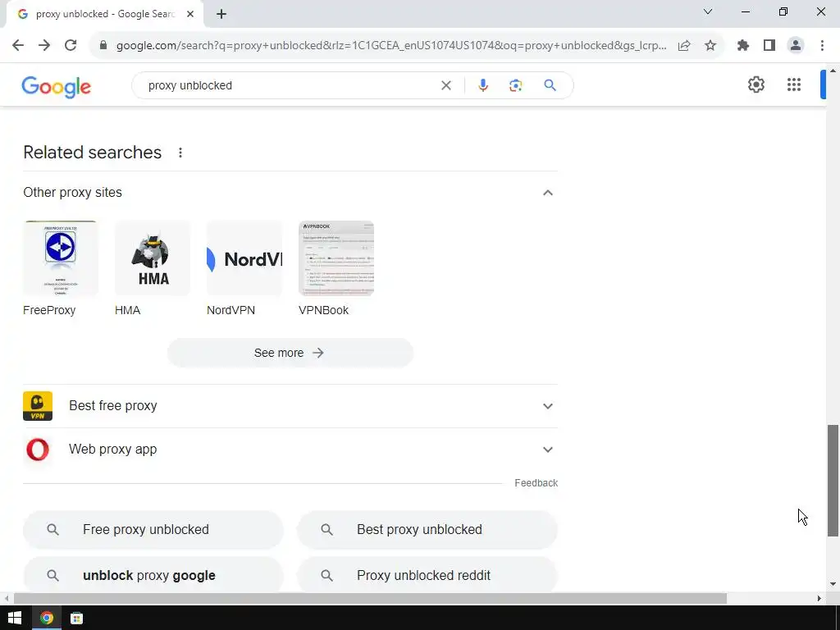The width and height of the screenshot is (840, 630).
Task: Open the NordVPN thumbnail
Action: 244,258
